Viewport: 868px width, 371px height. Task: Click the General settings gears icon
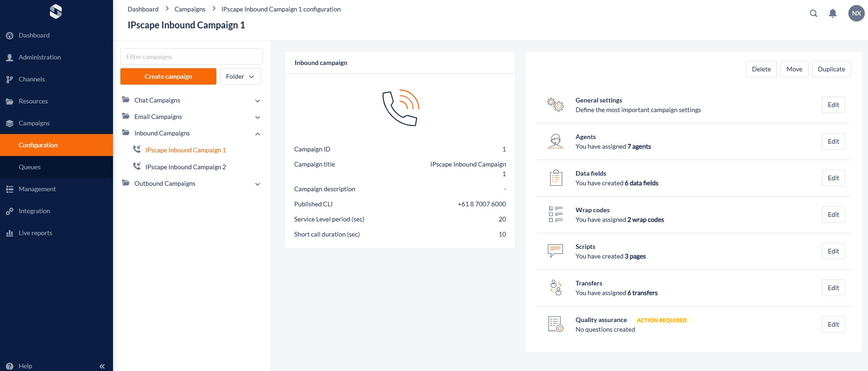pyautogui.click(x=555, y=105)
